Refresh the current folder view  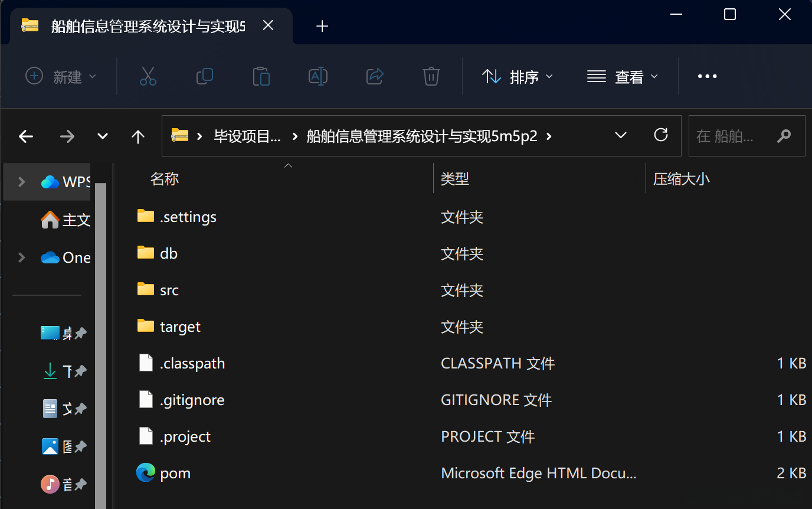(661, 135)
